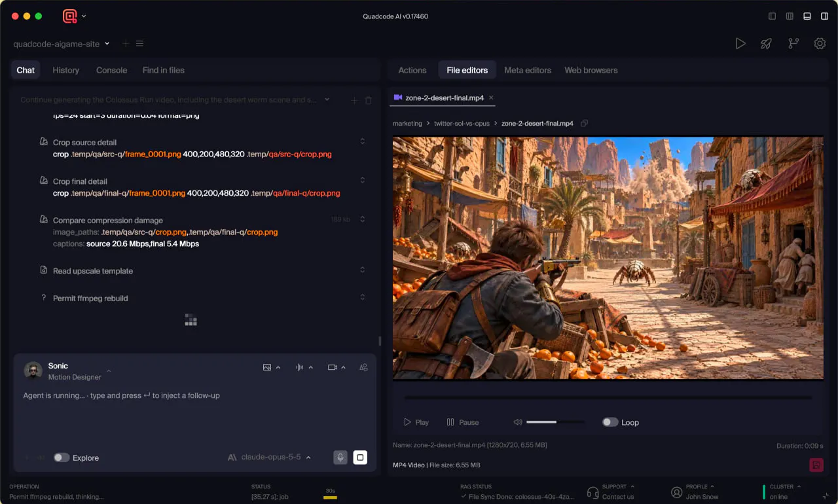Viewport: 838px width, 504px height.
Task: Mute using the speaker volume icon
Action: 517,422
